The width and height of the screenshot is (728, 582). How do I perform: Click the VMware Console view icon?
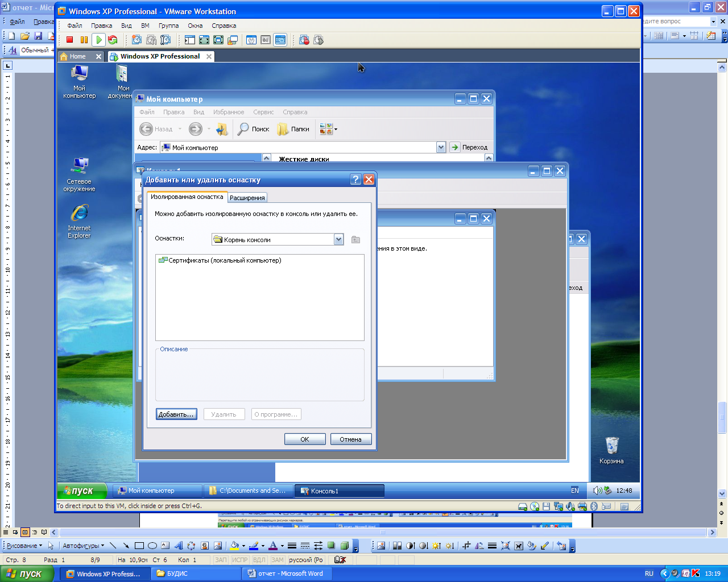[280, 40]
